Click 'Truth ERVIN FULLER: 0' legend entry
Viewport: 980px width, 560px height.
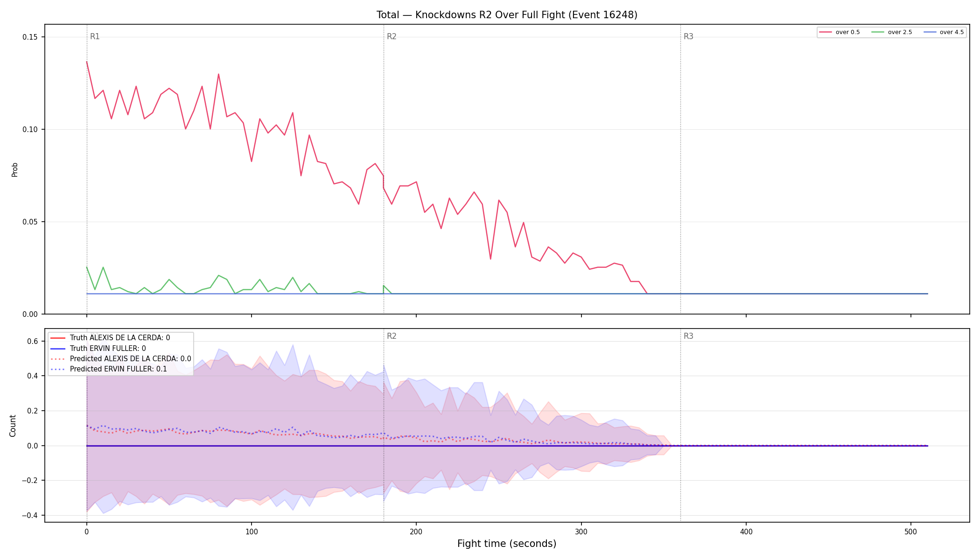click(x=98, y=348)
